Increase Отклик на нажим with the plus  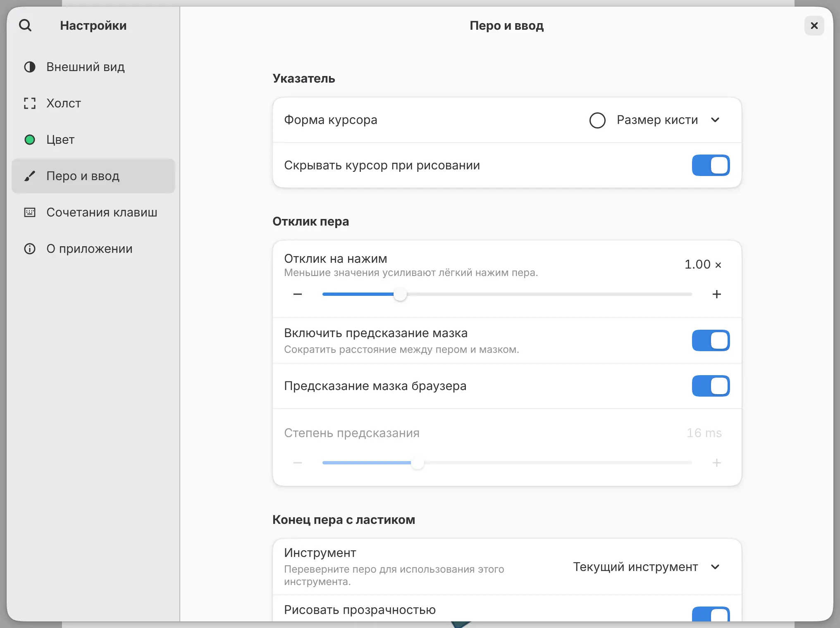(717, 294)
